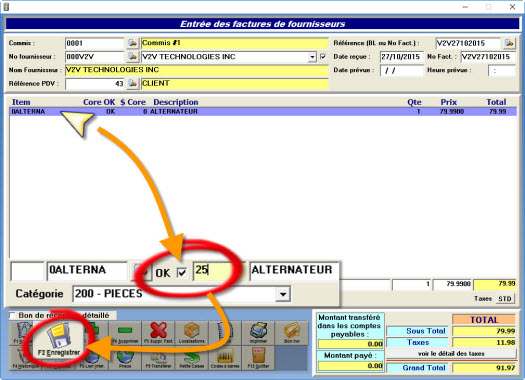The height and width of the screenshot is (380, 525).
Task: Click the F12 Quitter door icon
Action: [x=258, y=358]
